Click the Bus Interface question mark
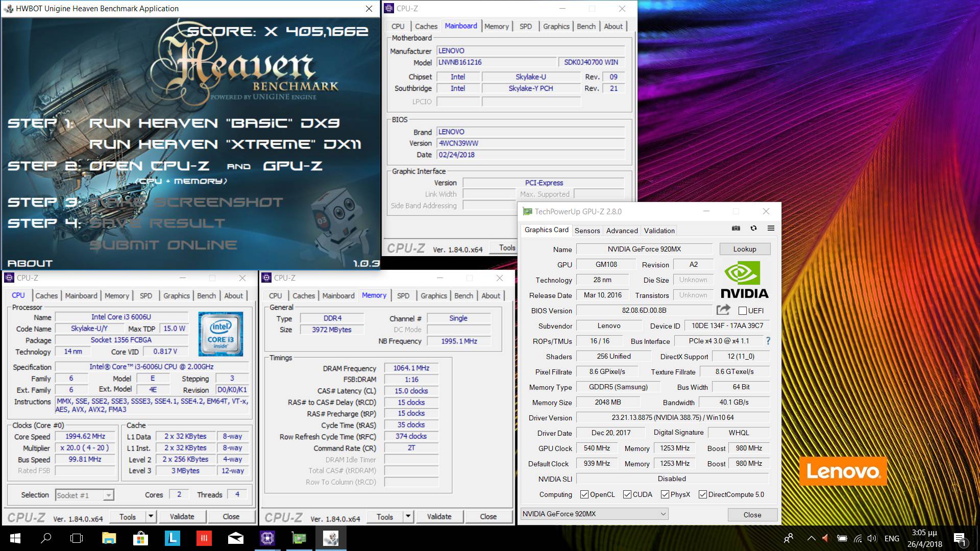The height and width of the screenshot is (551, 980). (768, 341)
